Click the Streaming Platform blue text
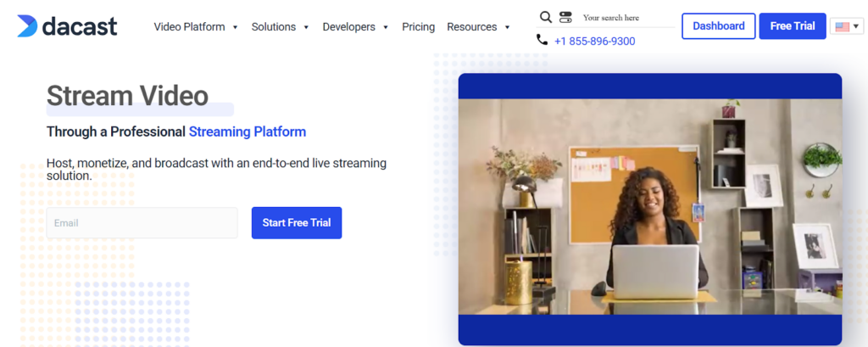 tap(248, 132)
